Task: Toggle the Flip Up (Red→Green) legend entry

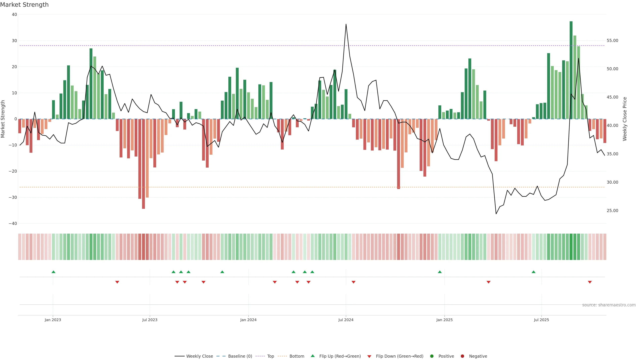Action: tap(340, 356)
